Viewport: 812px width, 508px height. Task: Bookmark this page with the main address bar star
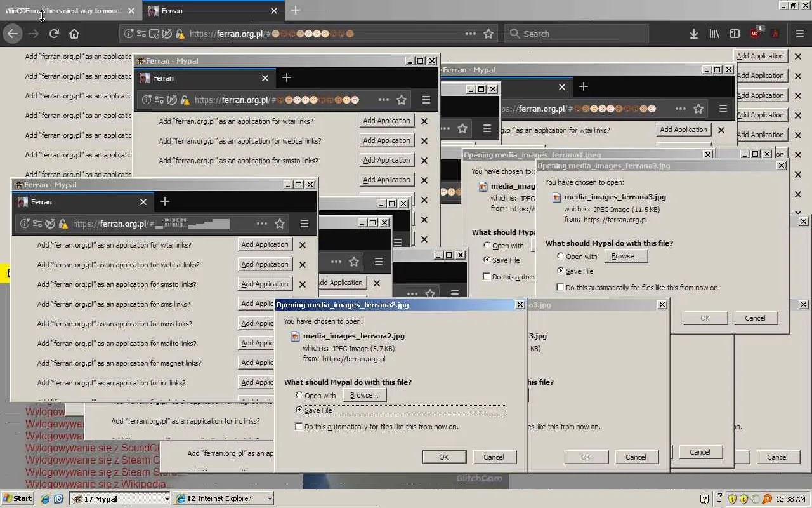tap(488, 34)
